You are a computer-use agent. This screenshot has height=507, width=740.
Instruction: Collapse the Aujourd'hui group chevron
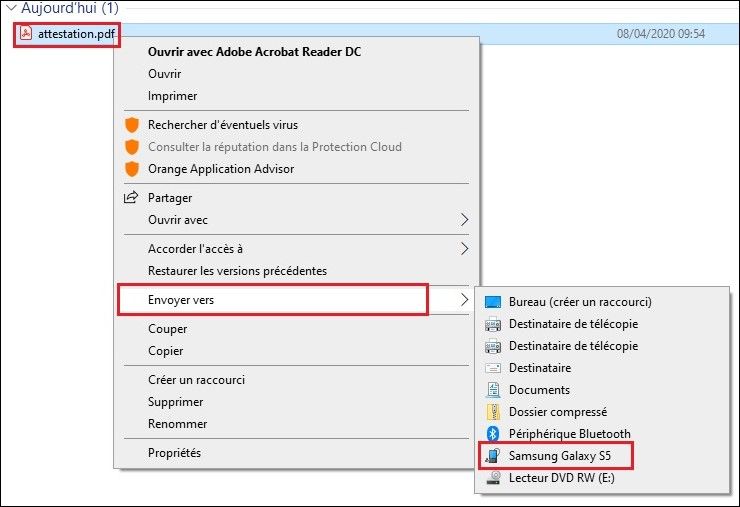[x=9, y=8]
